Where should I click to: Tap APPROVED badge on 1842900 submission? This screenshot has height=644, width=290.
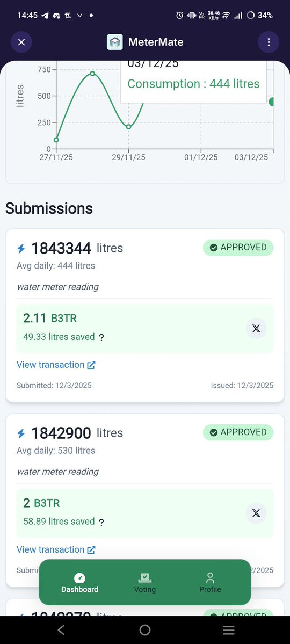(238, 432)
